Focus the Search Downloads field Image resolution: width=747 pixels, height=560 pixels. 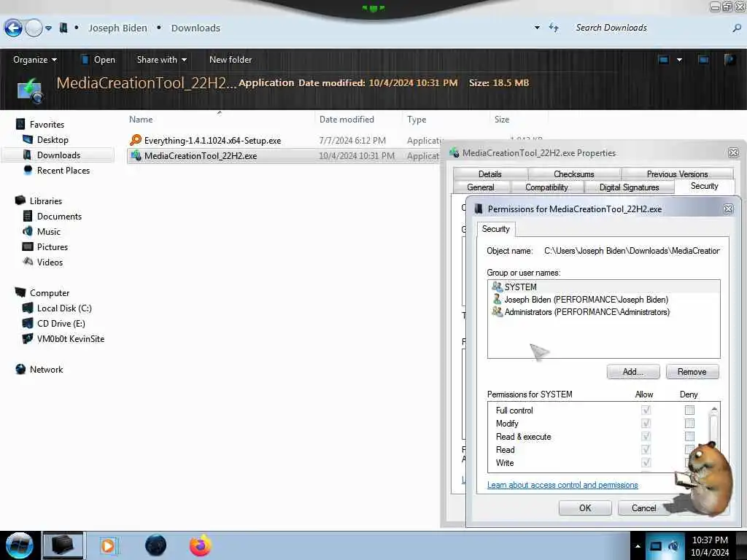(651, 28)
